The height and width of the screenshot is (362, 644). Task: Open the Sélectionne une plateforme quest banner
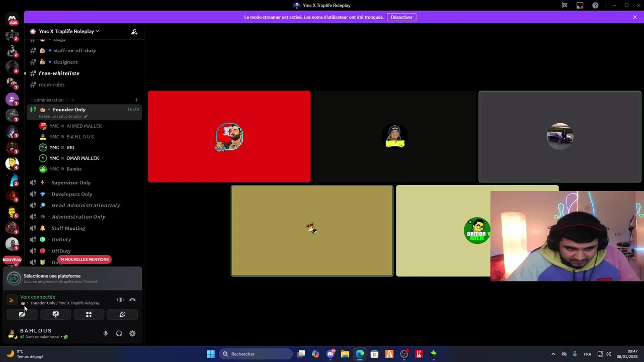[73, 279]
